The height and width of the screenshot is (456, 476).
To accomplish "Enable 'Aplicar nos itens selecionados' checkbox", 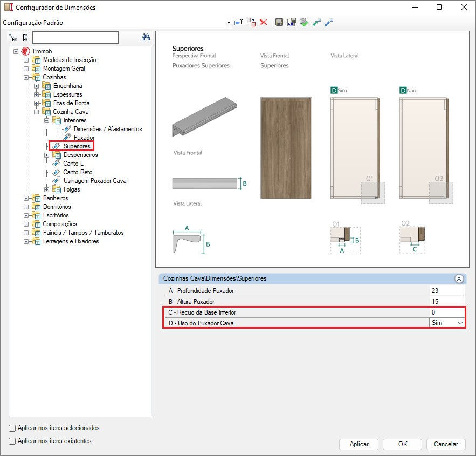I will (x=12, y=428).
